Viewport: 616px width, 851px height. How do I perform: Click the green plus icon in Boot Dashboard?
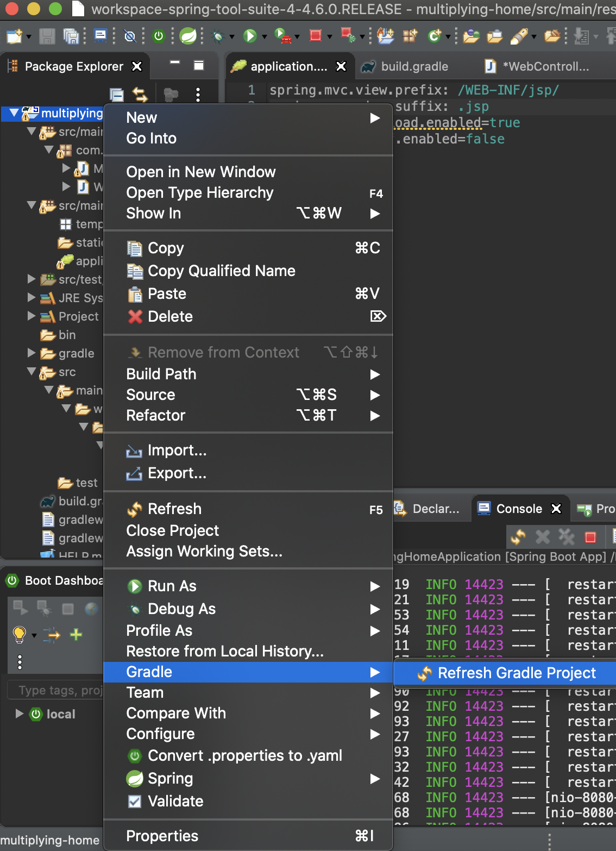[76, 634]
